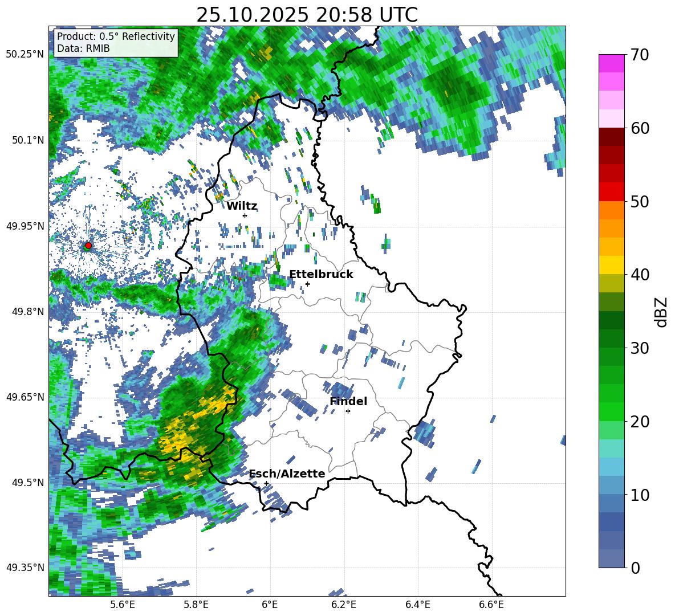The width and height of the screenshot is (675, 616).
Task: Click the 49.35°N latitude label
Action: coord(25,568)
